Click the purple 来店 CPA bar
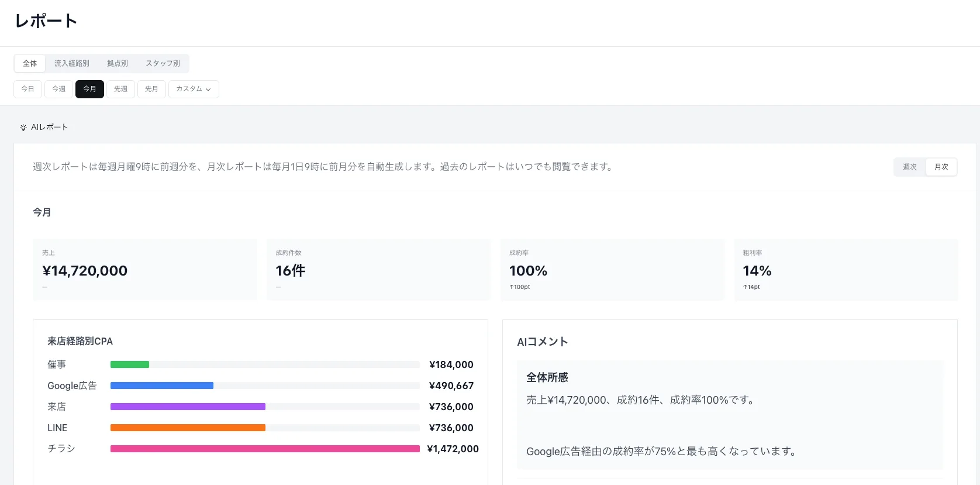Viewport: 980px width, 485px height. click(x=188, y=407)
